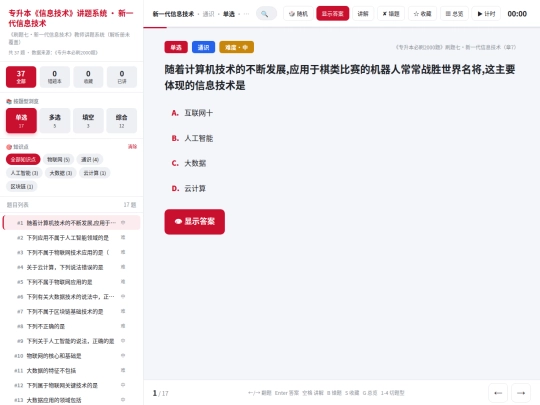The height and width of the screenshot is (405, 540).
Task: Filter by 通识 (4) chip
Action: [x=90, y=159]
